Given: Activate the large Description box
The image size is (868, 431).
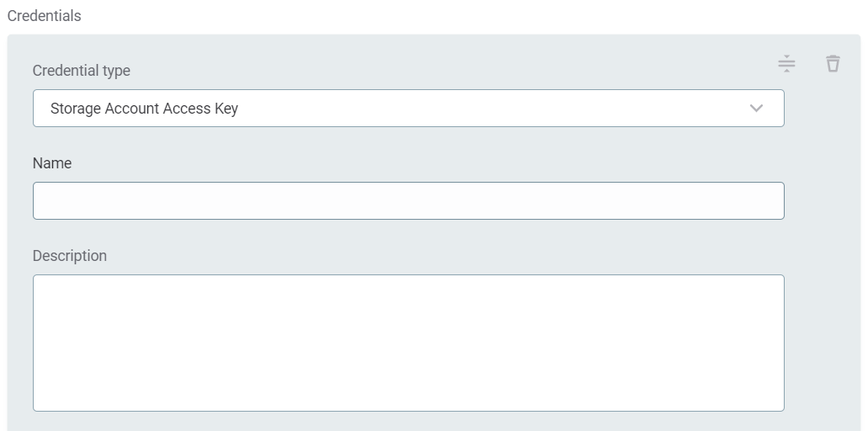Looking at the screenshot, I should 408,343.
